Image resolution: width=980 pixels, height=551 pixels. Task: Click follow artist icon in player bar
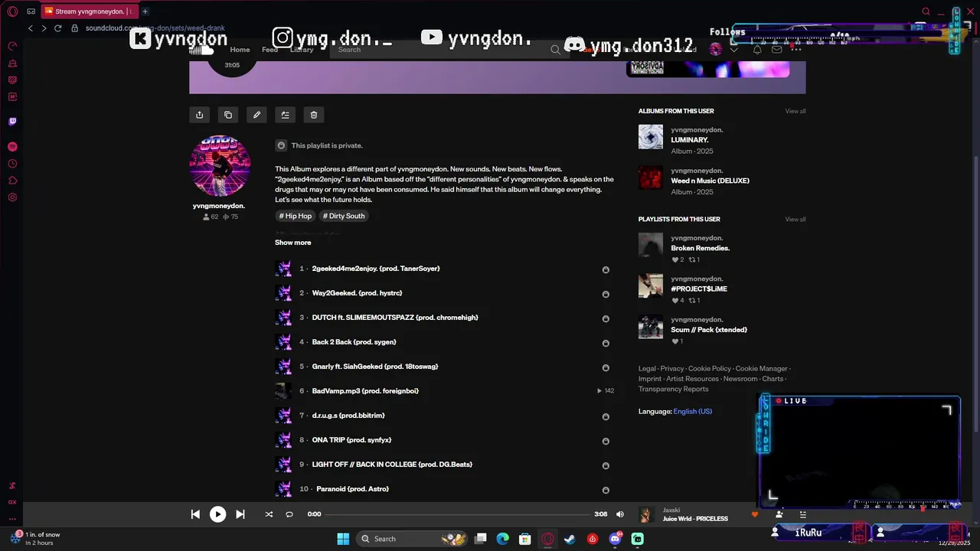(779, 514)
